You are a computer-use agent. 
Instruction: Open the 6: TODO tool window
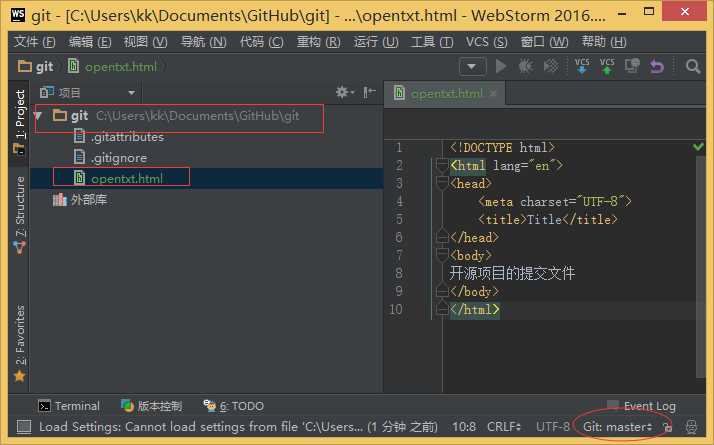(x=234, y=406)
